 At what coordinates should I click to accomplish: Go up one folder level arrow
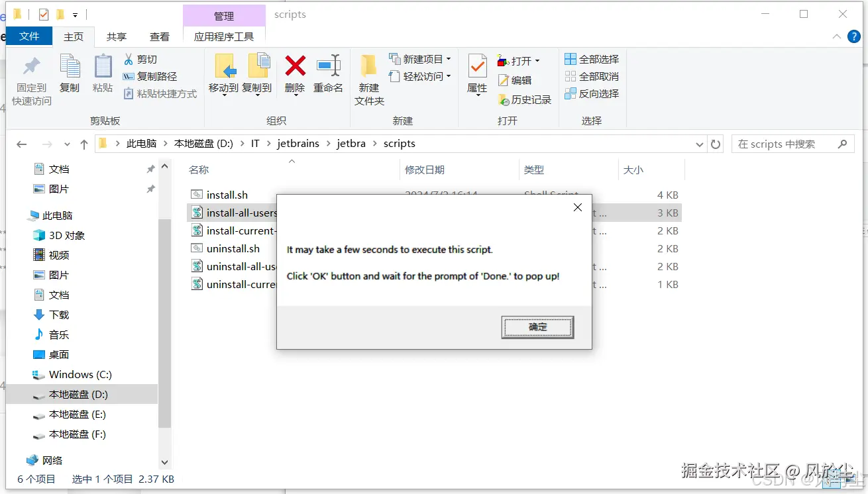(x=83, y=144)
